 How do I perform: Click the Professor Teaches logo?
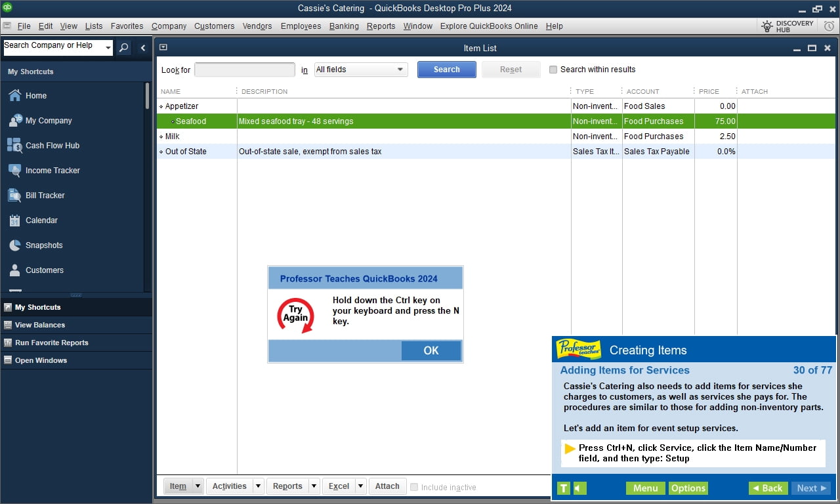578,349
